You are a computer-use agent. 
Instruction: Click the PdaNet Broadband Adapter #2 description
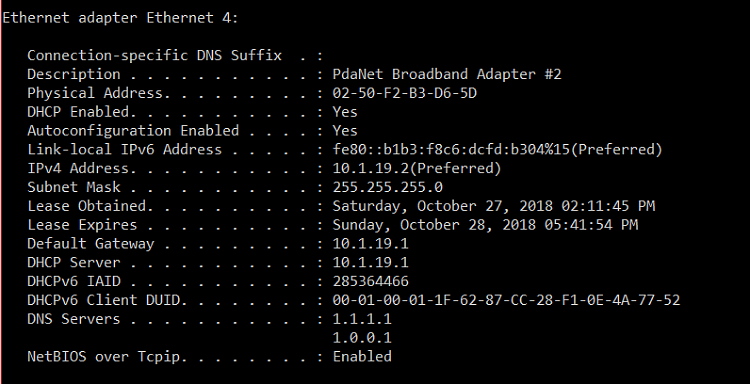[447, 74]
